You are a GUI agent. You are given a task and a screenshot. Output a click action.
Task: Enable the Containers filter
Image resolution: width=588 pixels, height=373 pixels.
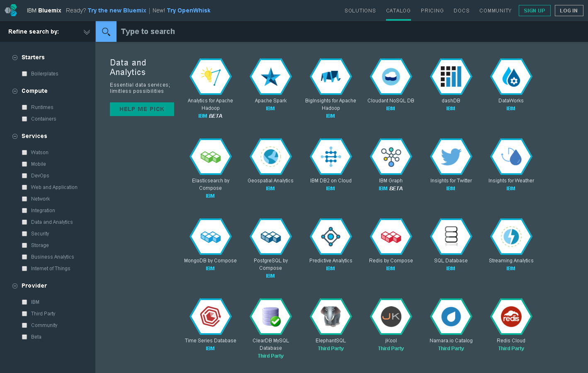24,119
